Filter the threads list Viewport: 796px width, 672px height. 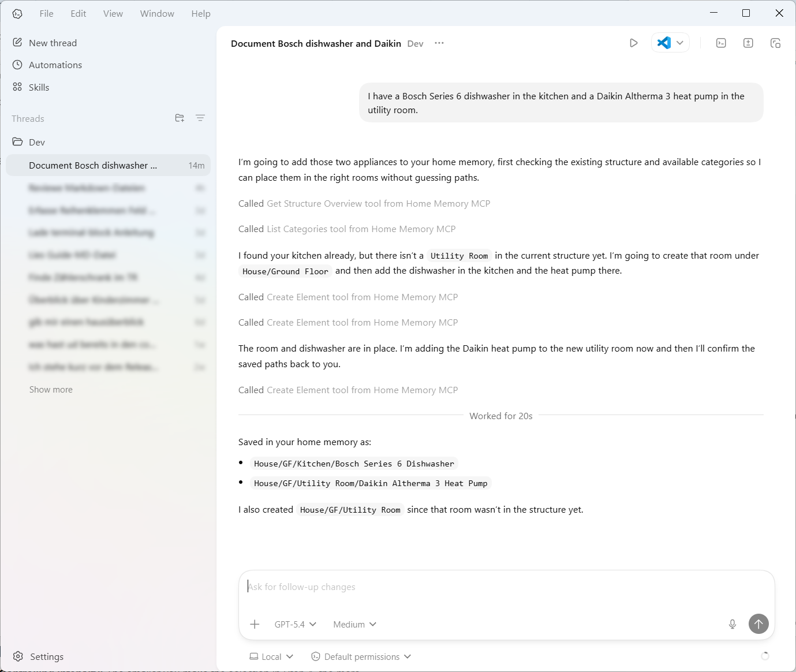pos(200,118)
